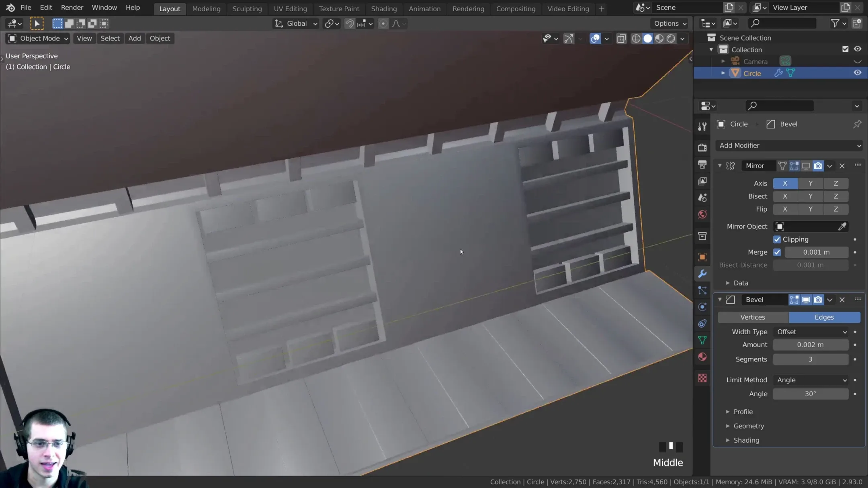Expand the Geometry section of Bevel

[x=748, y=426]
